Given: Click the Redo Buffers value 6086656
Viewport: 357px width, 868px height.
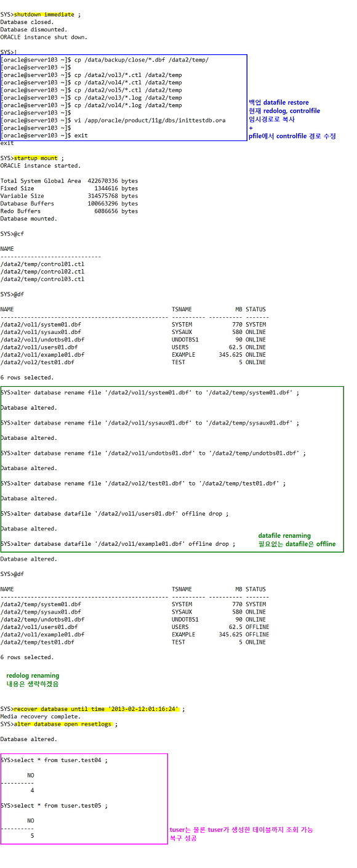Looking at the screenshot, I should click(106, 211).
